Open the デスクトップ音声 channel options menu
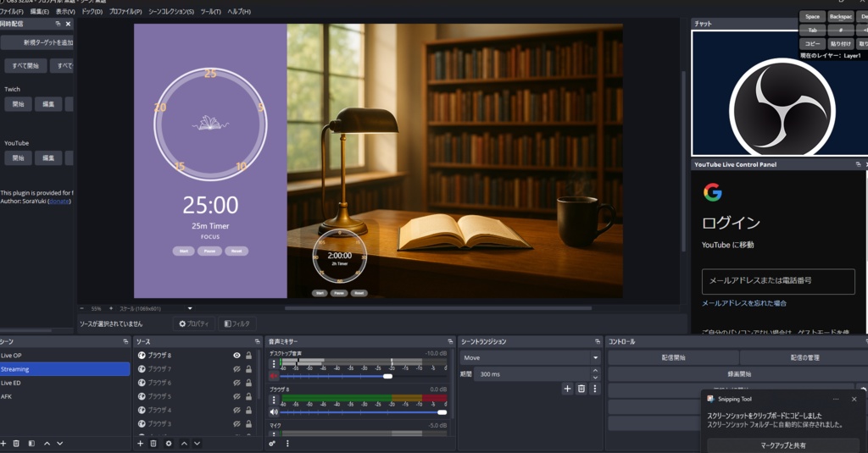 click(274, 364)
